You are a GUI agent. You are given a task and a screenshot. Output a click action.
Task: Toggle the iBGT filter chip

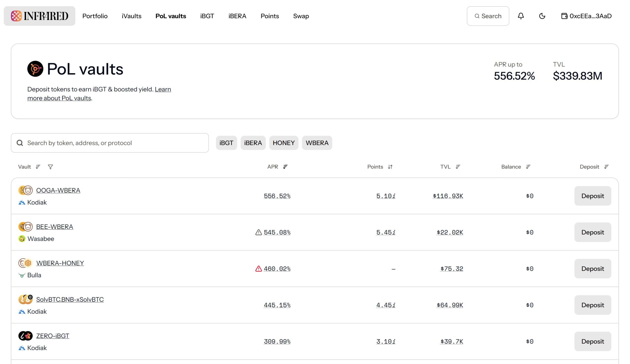(226, 143)
